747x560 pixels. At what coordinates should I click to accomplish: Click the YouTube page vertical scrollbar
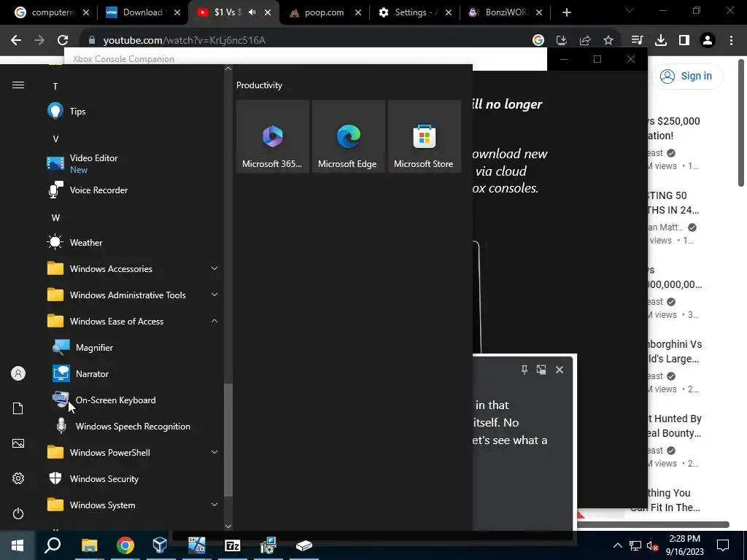tap(741, 122)
